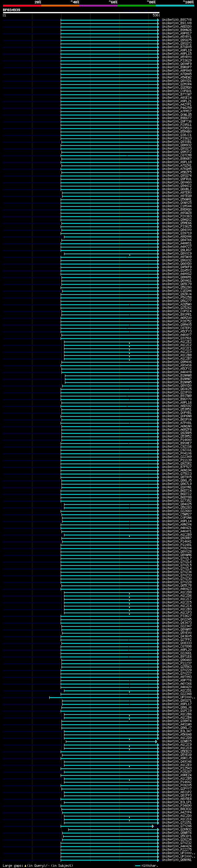The image size is (197, 868).
Task: Open hit UniRef100_Q8WRT6
Action: (x=177, y=833)
